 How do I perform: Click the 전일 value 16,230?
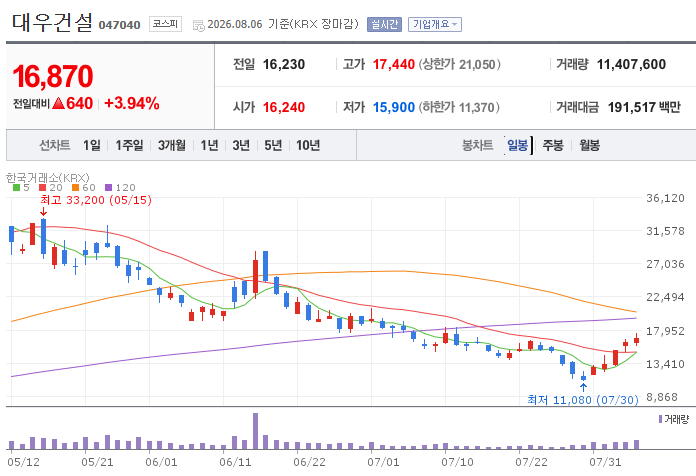pyautogui.click(x=284, y=64)
